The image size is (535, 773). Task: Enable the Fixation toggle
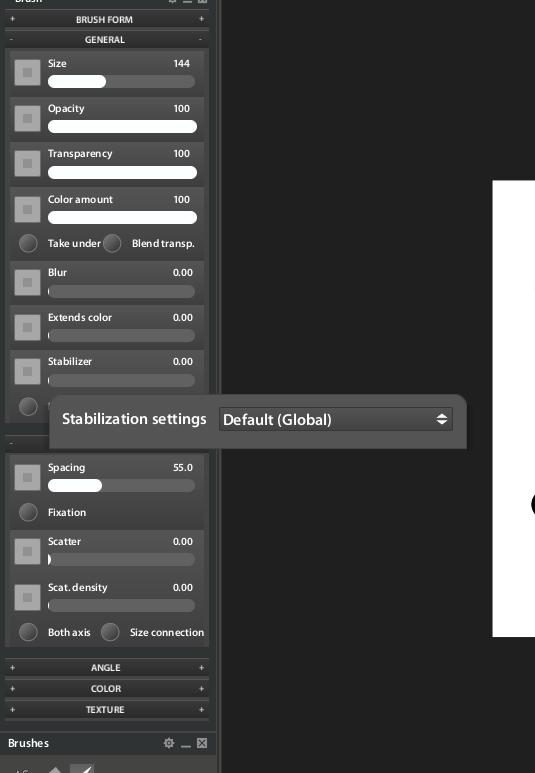[28, 512]
